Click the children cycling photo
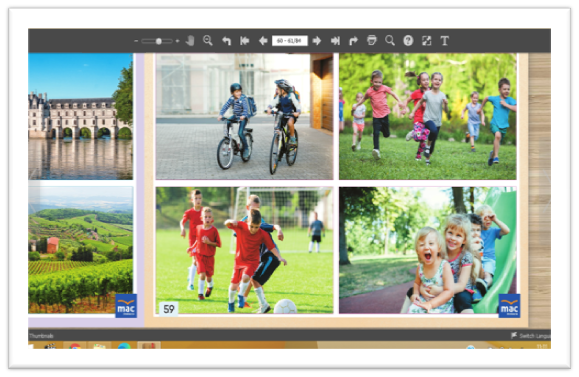579x377 pixels. coord(244,116)
